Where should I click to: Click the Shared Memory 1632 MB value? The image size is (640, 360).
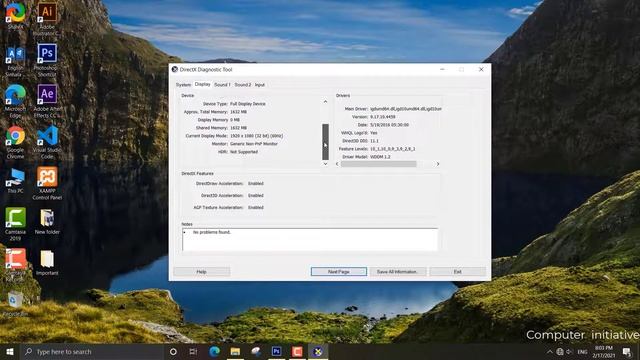pyautogui.click(x=238, y=128)
